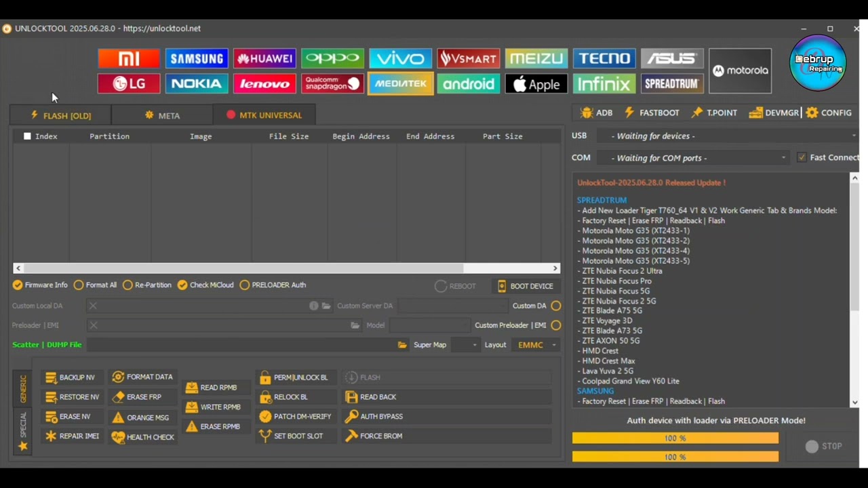Switch to the META tab

(162, 115)
